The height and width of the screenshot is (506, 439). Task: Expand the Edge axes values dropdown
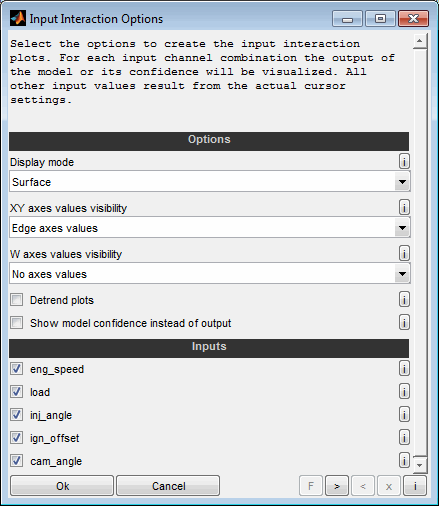click(210, 228)
